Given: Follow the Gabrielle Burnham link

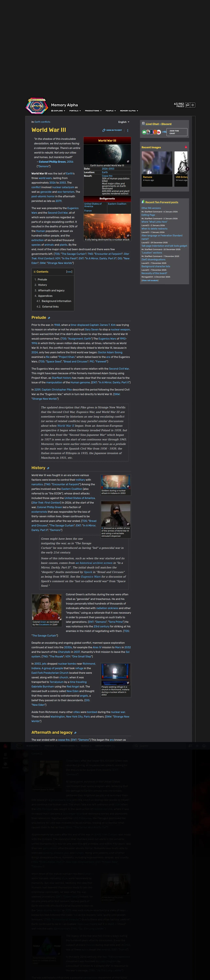Looking at the screenshot, I should pos(43,687).
